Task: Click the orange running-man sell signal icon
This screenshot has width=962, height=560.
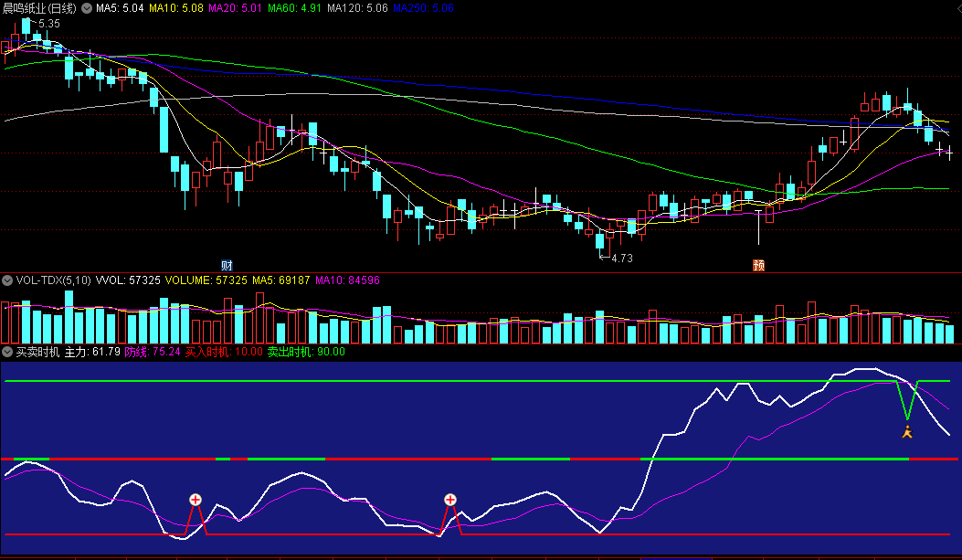Action: point(907,432)
